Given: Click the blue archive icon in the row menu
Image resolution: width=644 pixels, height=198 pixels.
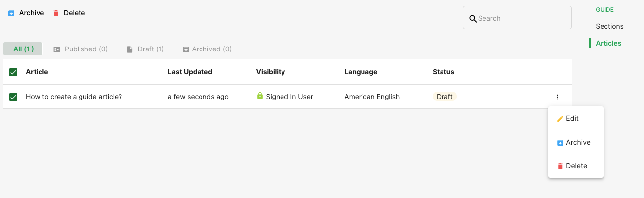Looking at the screenshot, I should [560, 143].
